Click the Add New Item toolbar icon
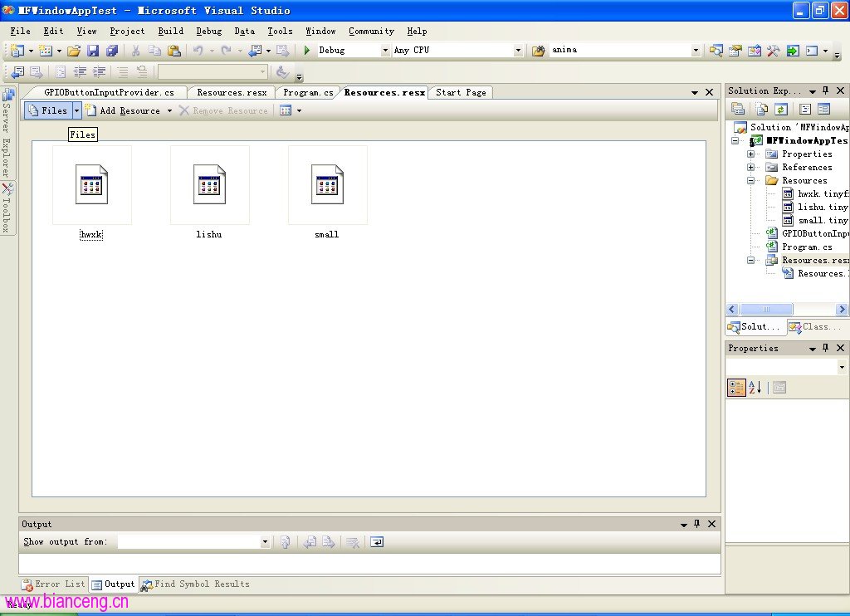This screenshot has height=616, width=850. click(46, 51)
